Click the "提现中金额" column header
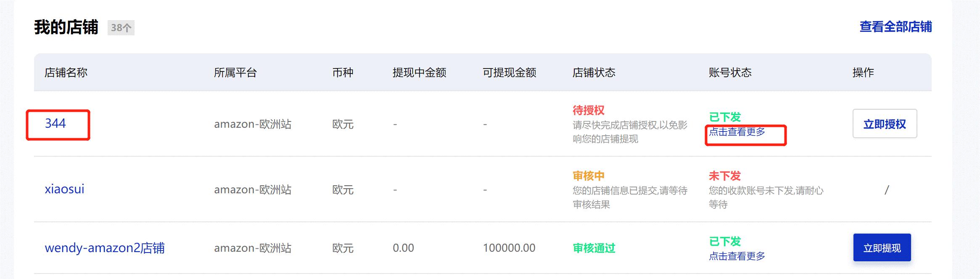 pos(418,72)
